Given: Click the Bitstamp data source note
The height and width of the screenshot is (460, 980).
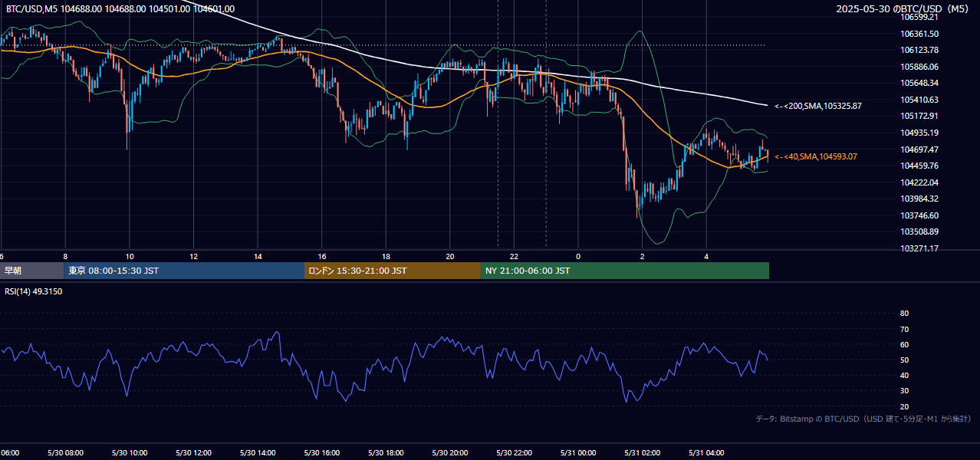Looking at the screenshot, I should [x=863, y=419].
